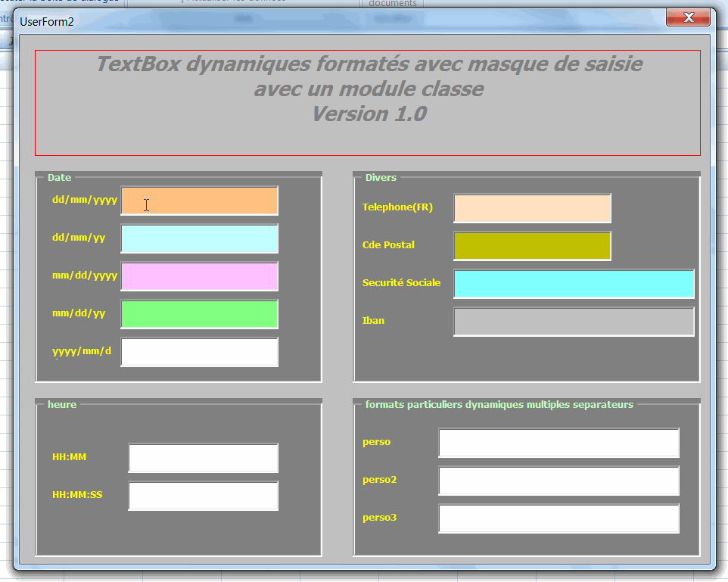Focus the dd/mm/yy light blue field
The width and height of the screenshot is (728, 582).
click(x=199, y=238)
